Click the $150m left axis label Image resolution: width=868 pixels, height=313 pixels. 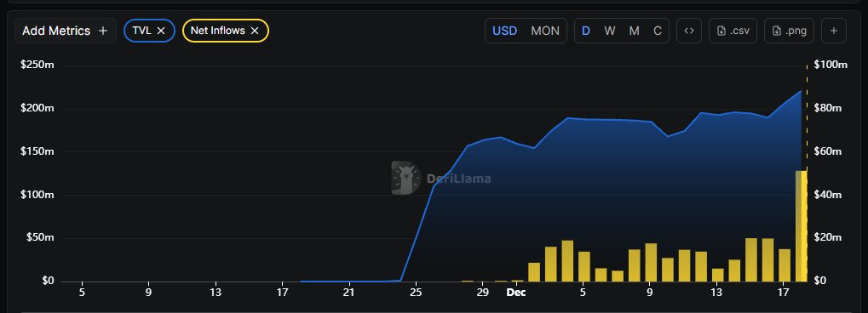point(37,151)
